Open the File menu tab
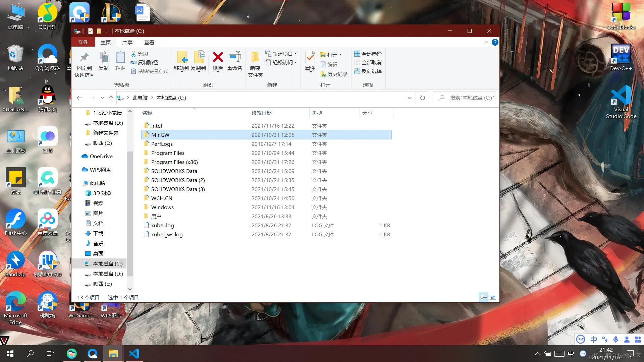The image size is (644, 362). pos(83,42)
